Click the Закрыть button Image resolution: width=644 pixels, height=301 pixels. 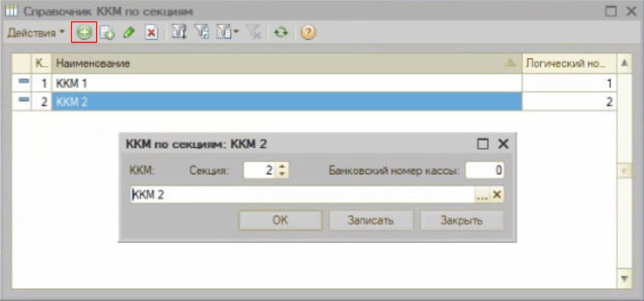[462, 220]
